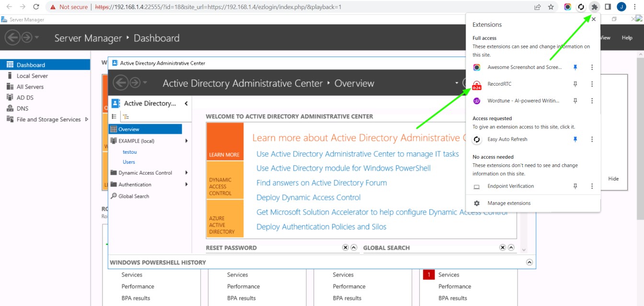This screenshot has height=306, width=644.
Task: Go back in Server Manager navigation
Action: (12, 38)
